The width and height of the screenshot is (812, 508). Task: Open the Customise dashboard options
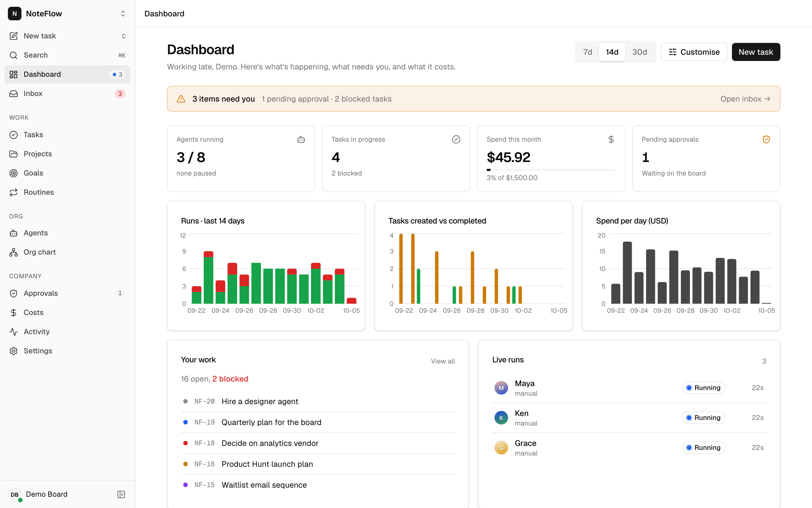pyautogui.click(x=694, y=52)
